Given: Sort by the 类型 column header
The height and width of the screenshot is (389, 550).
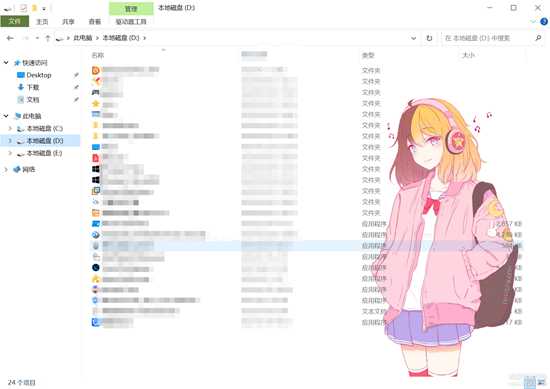Looking at the screenshot, I should click(368, 55).
